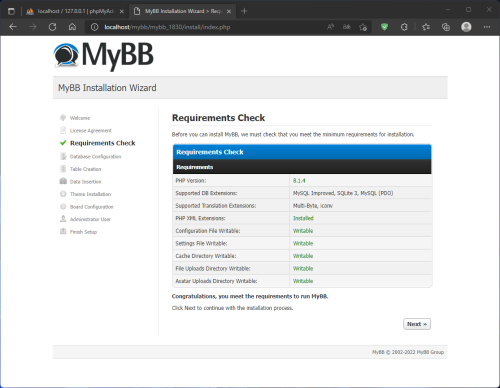
Task: Click the Finish Setup step icon
Action: 63,232
